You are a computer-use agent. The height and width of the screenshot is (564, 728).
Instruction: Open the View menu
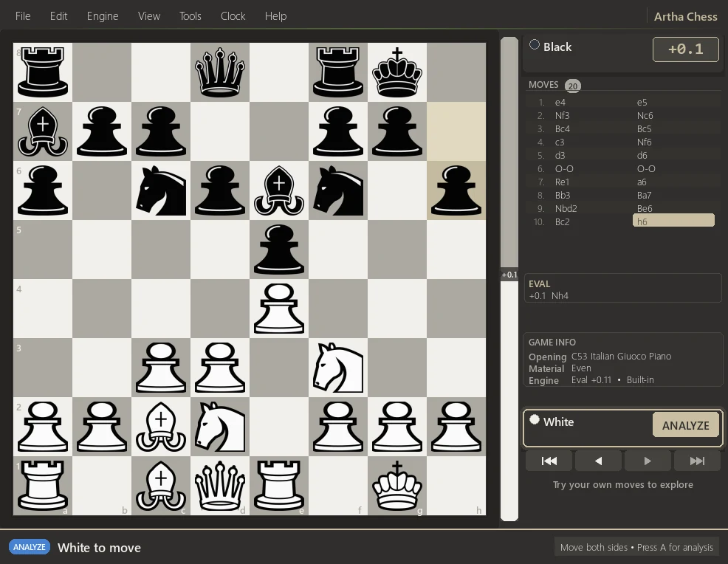149,16
